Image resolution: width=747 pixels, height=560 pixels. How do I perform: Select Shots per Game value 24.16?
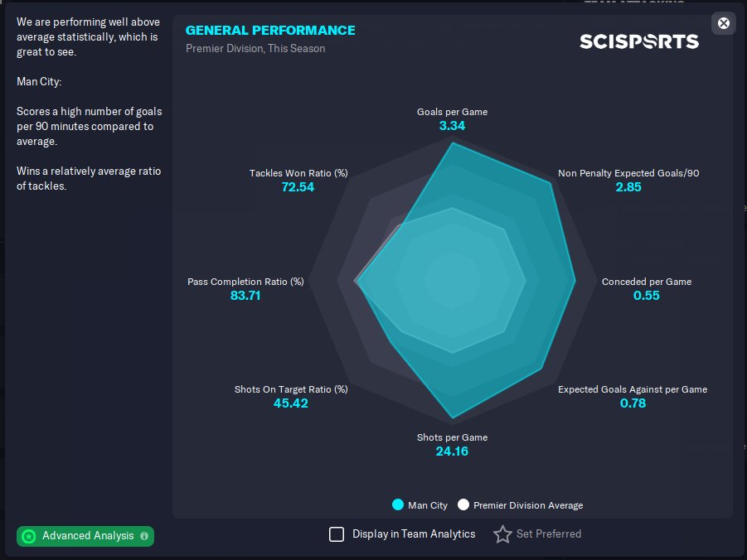tap(452, 451)
